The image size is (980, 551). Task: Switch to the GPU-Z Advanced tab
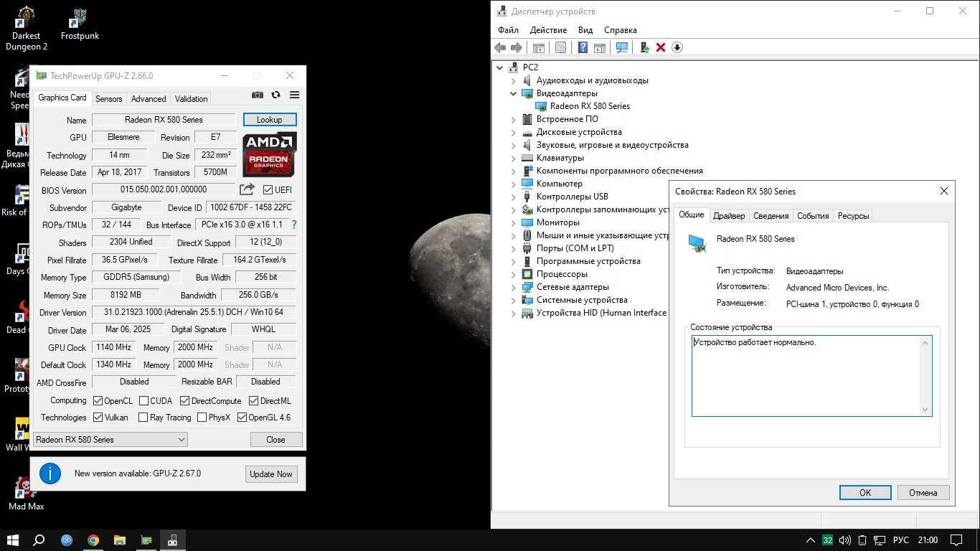coord(149,99)
